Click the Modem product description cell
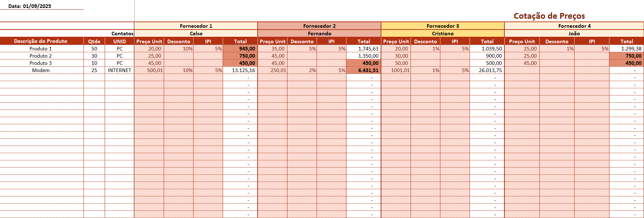 coord(41,70)
